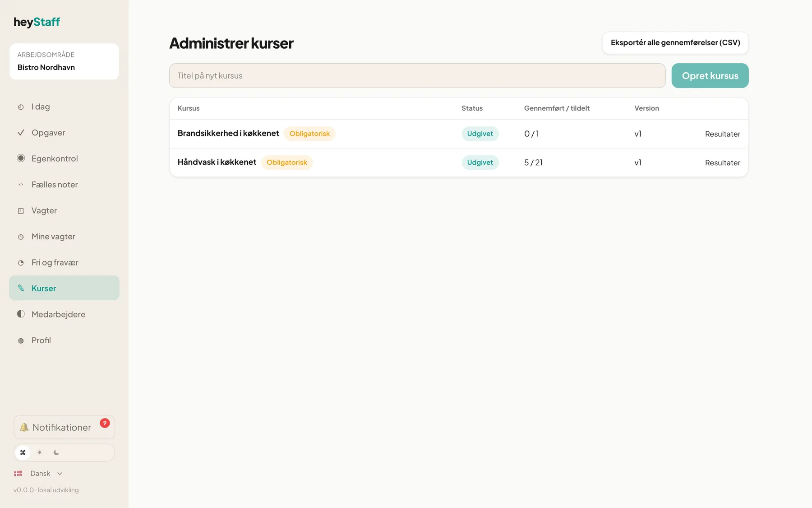
Task: Go to Fri og fravær
Action: (x=64, y=262)
